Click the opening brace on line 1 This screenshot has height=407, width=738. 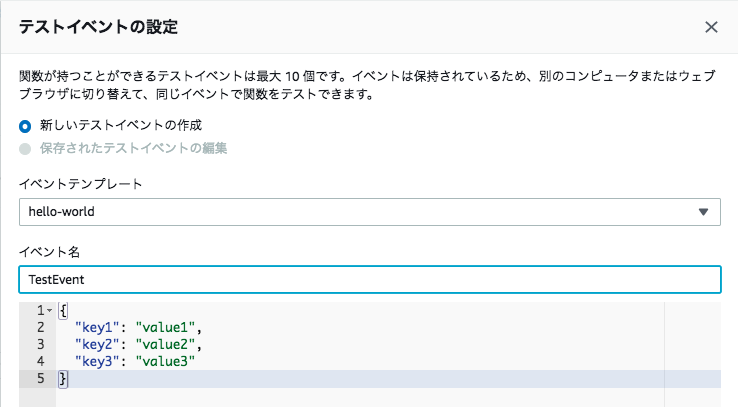pos(63,311)
